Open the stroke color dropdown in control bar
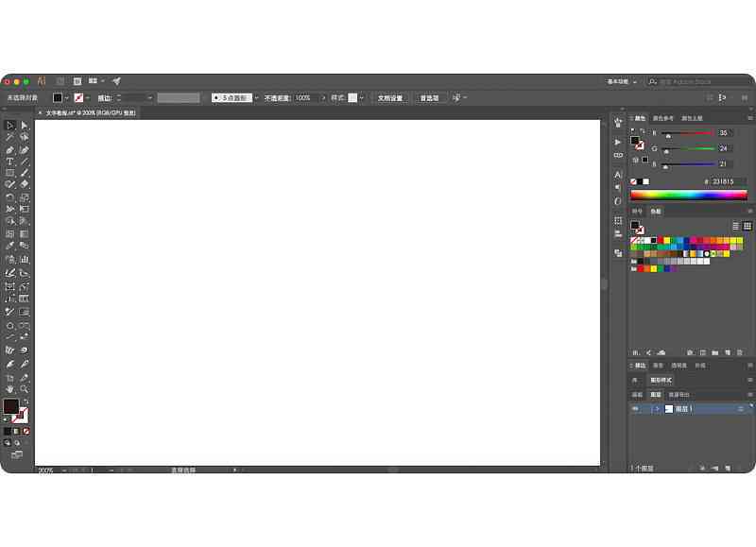Screen dimensions: 756x547 point(88,98)
